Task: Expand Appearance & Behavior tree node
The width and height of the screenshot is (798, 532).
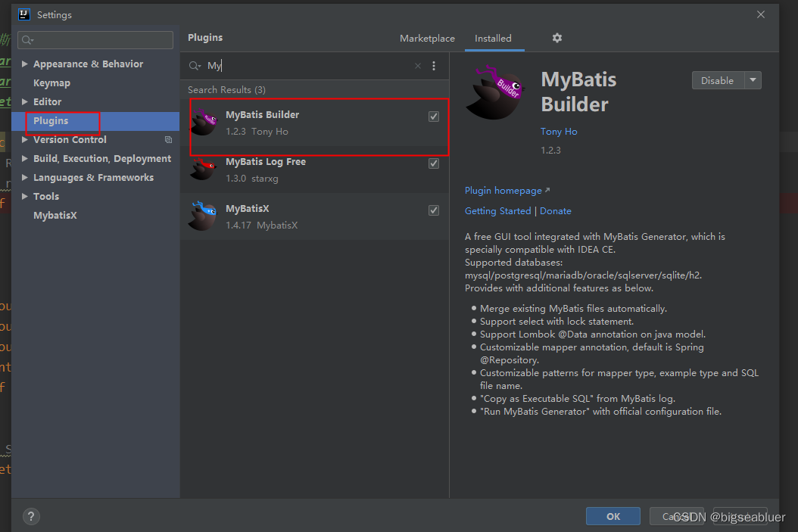Action: (x=24, y=64)
